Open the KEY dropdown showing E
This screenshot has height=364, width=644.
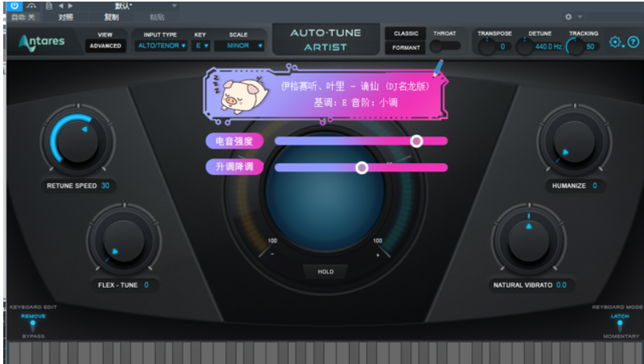coord(201,46)
